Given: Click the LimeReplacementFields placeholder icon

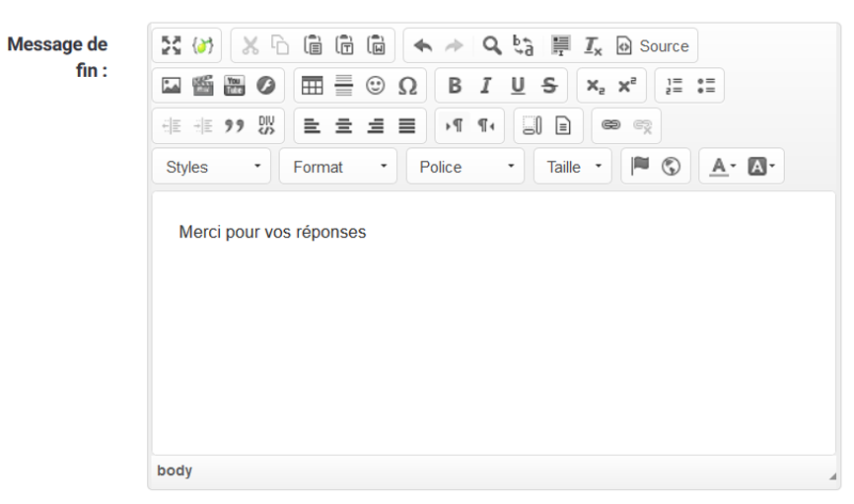Looking at the screenshot, I should [202, 45].
